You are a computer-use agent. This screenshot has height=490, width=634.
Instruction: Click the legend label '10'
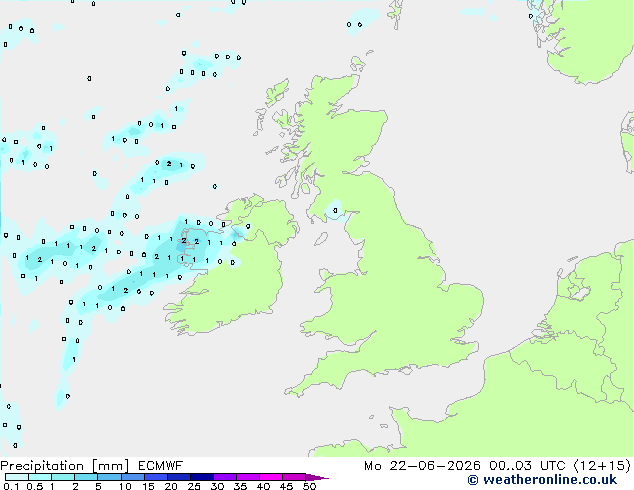[125, 486]
